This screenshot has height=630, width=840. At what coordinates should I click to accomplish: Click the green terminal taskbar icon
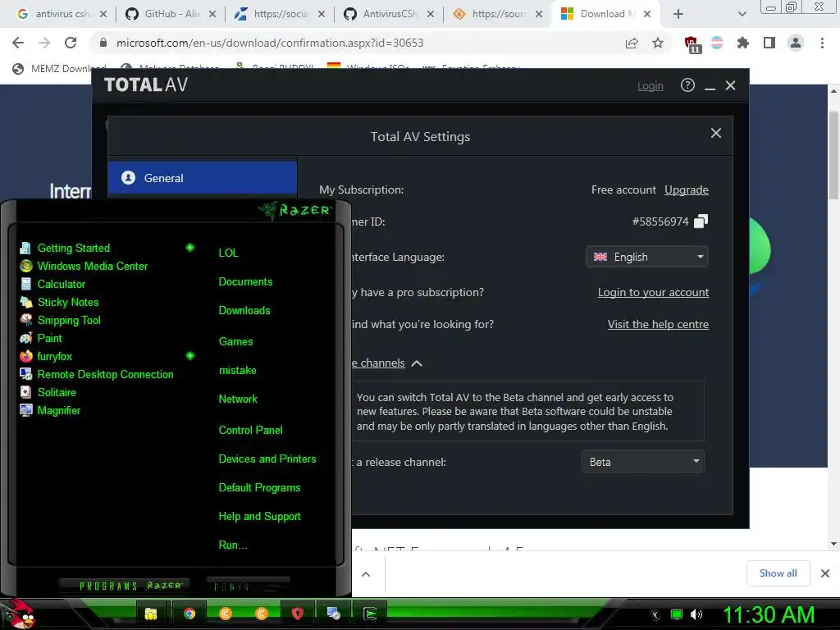pyautogui.click(x=370, y=614)
